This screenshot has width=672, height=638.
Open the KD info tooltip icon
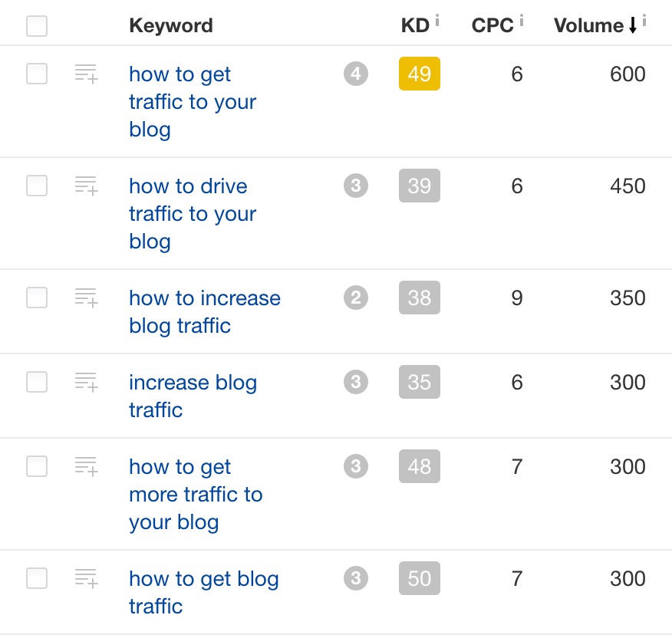coord(437,20)
